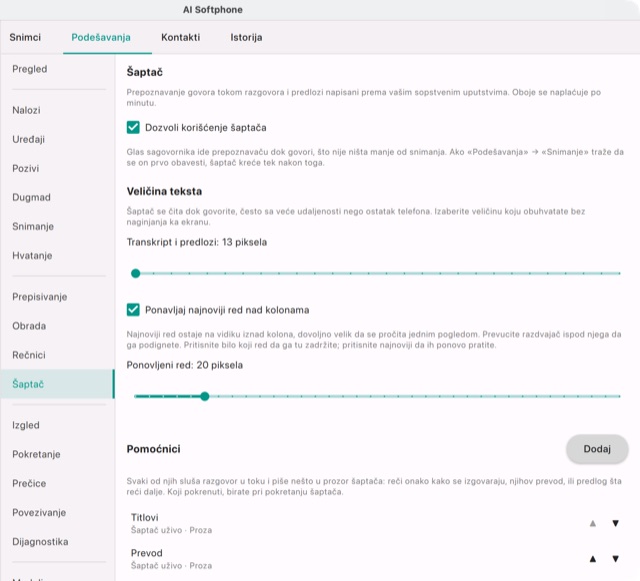Go to the Istorija tab
The image size is (640, 581).
[x=246, y=37]
